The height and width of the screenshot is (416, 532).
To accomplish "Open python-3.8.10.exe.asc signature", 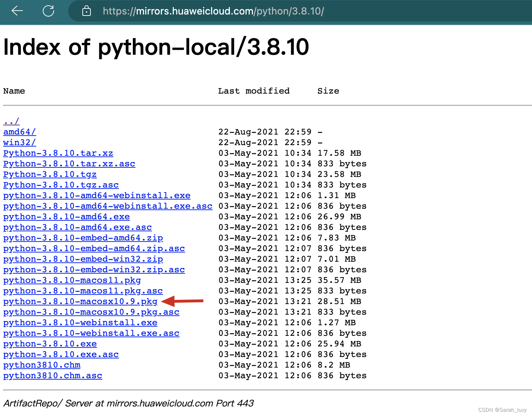I will tap(61, 355).
